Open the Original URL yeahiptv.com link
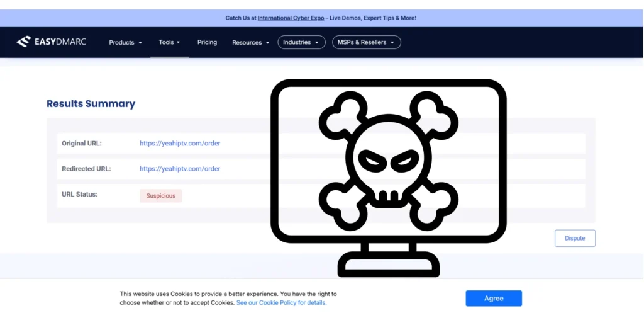The height and width of the screenshot is (325, 644). pos(180,144)
